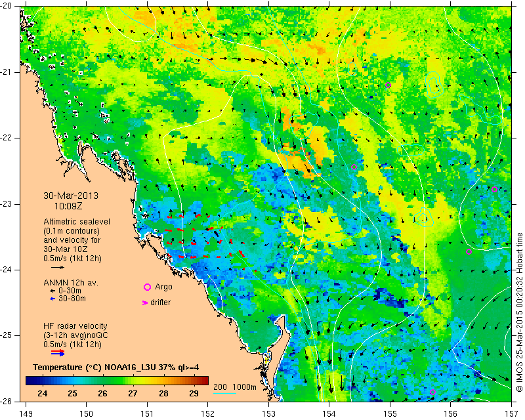525x420 pixels.
Task: Click the date label 30-Mar-2013
Action: click(71, 196)
